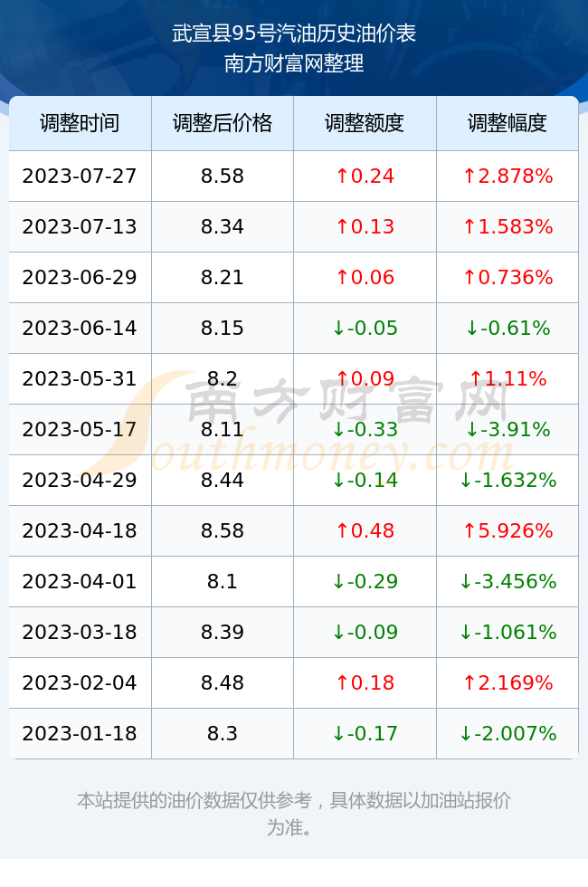Click the 调整幅度 column header
The width and height of the screenshot is (588, 887).
coord(507,123)
